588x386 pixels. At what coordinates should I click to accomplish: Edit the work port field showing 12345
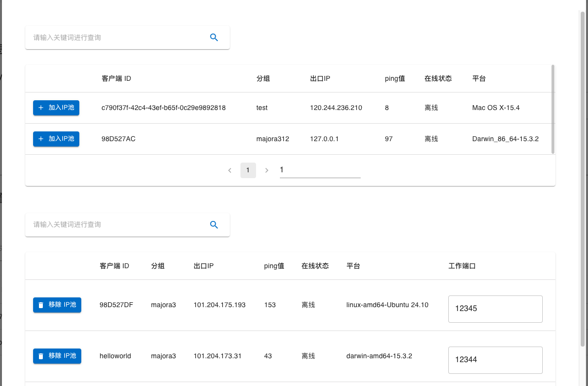pos(495,309)
